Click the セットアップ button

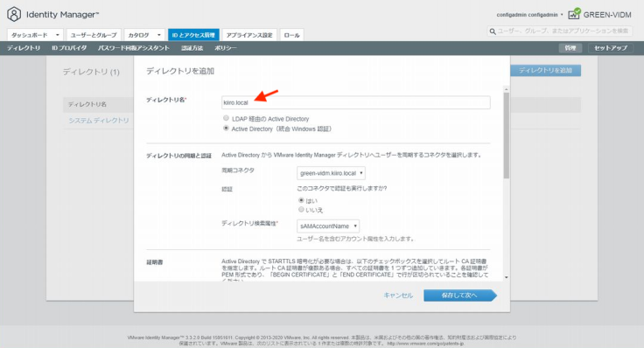click(x=611, y=48)
